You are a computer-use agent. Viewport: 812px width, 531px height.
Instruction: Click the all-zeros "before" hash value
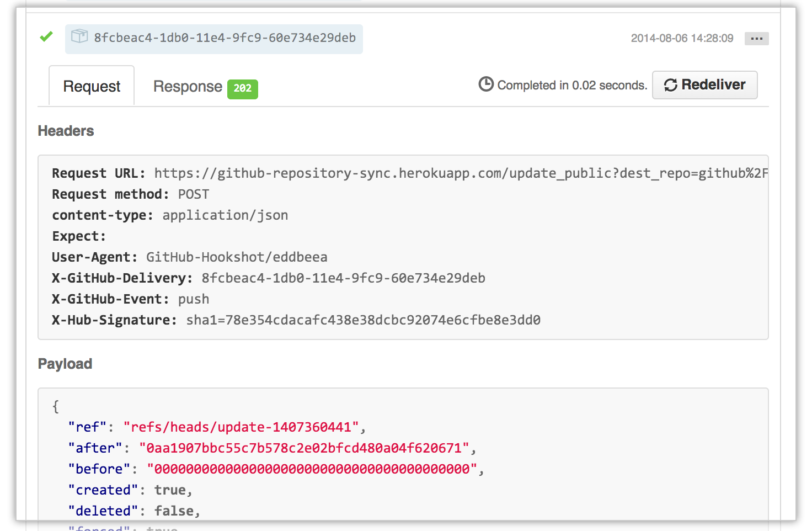[312, 469]
